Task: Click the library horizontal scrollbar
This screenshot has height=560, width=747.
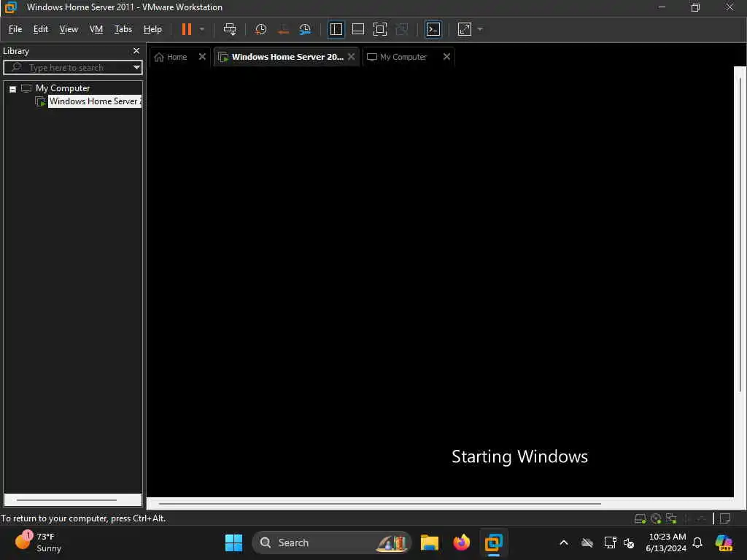Action: click(66, 500)
